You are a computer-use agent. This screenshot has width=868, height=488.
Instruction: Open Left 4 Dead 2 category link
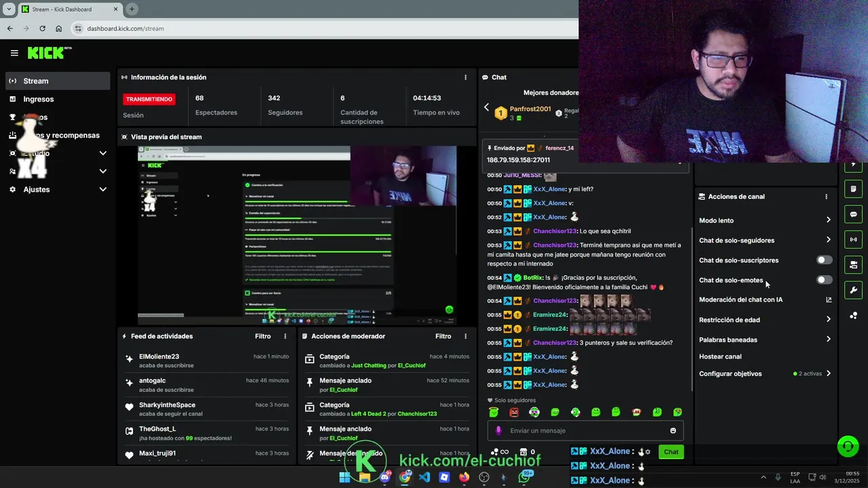[368, 413]
